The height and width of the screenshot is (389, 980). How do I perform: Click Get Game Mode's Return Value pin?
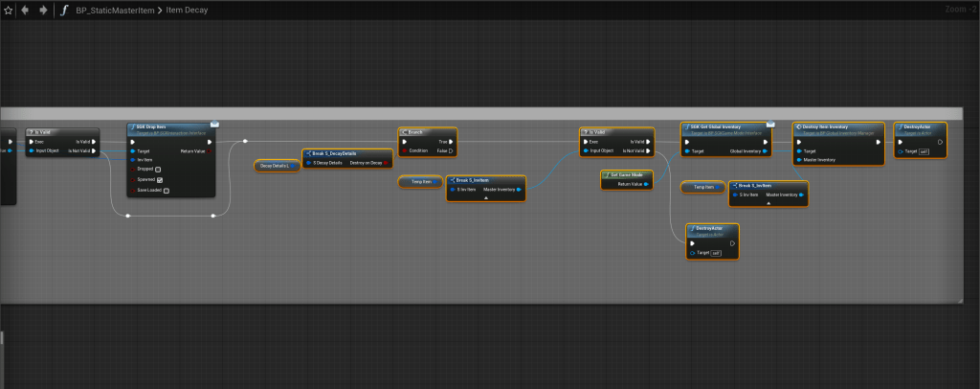646,184
